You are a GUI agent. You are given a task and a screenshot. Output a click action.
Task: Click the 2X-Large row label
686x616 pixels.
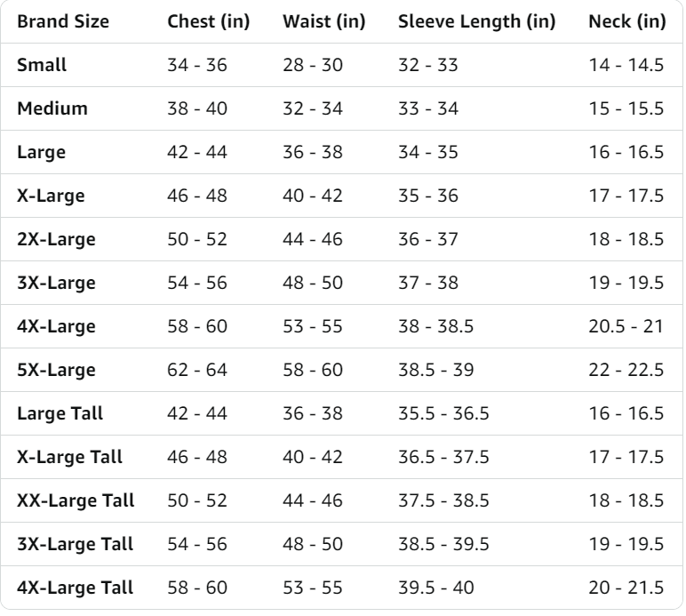pos(55,240)
